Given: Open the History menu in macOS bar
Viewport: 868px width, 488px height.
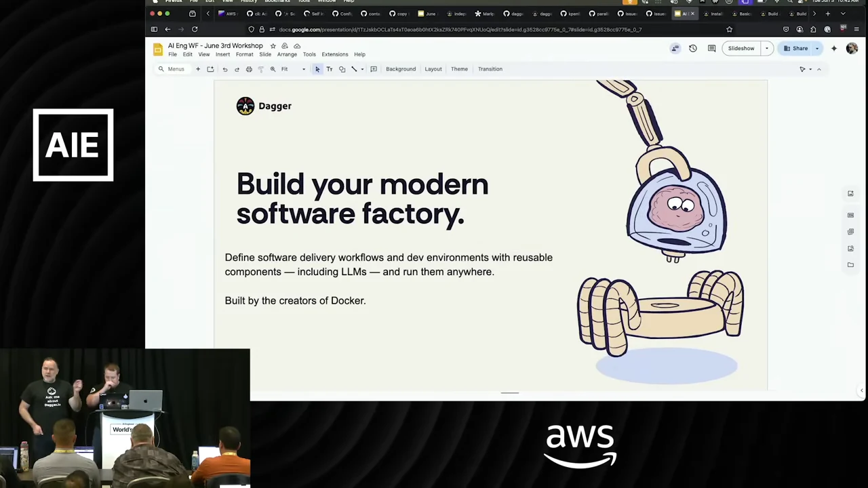Looking at the screenshot, I should point(249,1).
